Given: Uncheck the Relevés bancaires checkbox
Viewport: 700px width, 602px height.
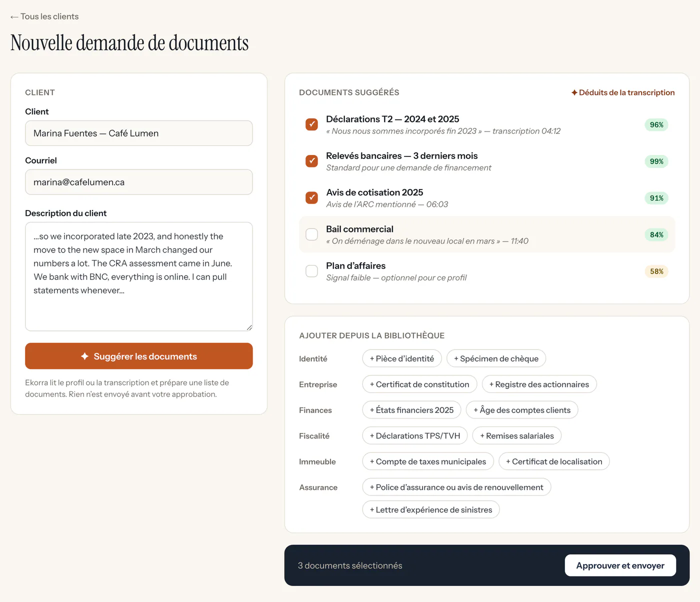Looking at the screenshot, I should [x=311, y=161].
